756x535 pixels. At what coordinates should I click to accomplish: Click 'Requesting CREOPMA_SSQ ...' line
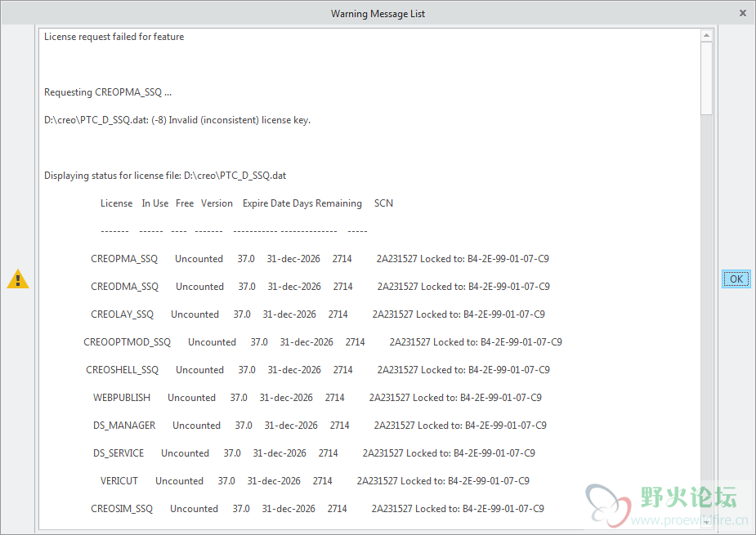coord(108,92)
